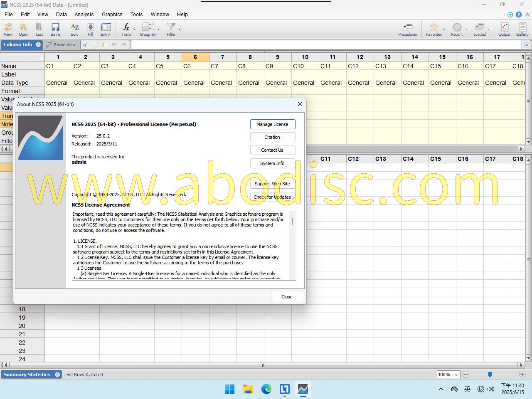Click Check for Updates button
This screenshot has height=399, width=532.
point(272,197)
